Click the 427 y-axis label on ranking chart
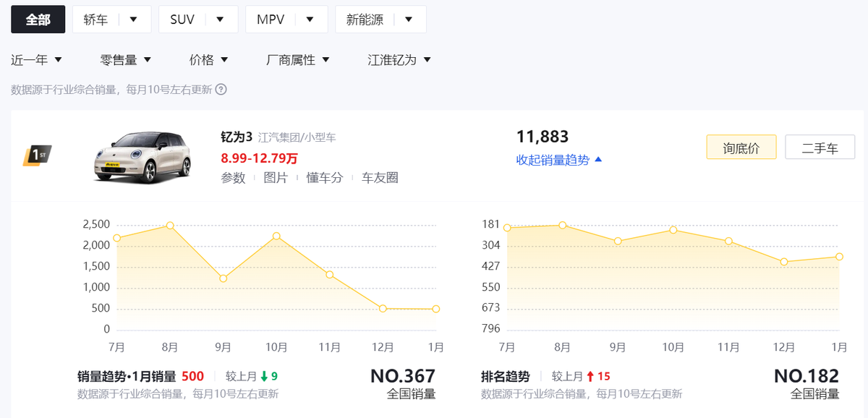Viewport: 868px width, 418px height. click(x=491, y=266)
